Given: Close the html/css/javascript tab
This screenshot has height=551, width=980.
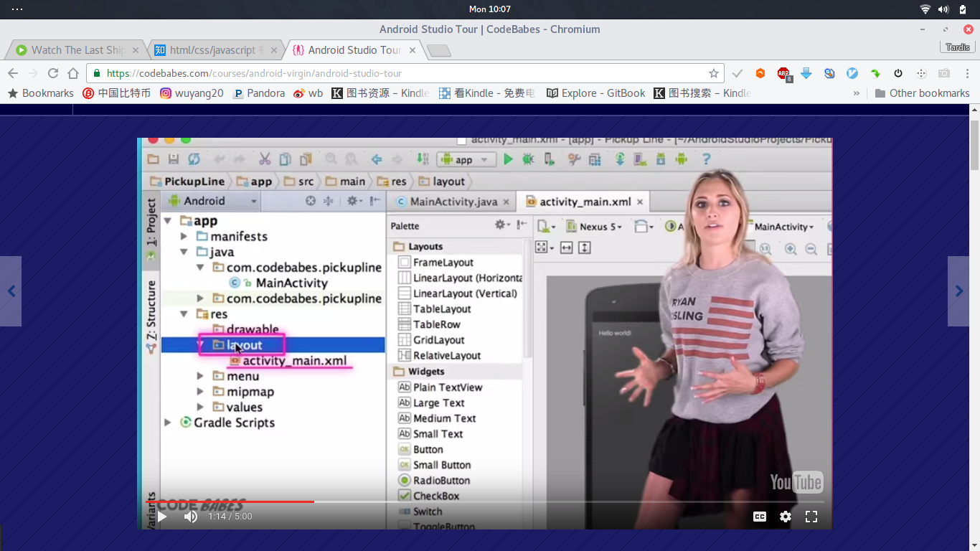Looking at the screenshot, I should (273, 50).
